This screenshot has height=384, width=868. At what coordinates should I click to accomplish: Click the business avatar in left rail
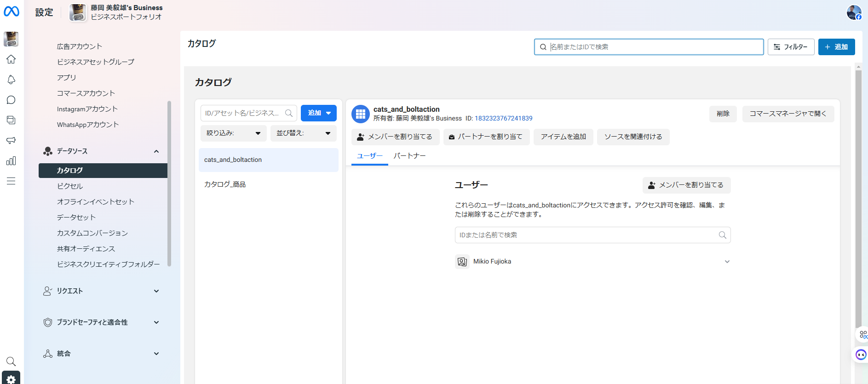coord(11,39)
